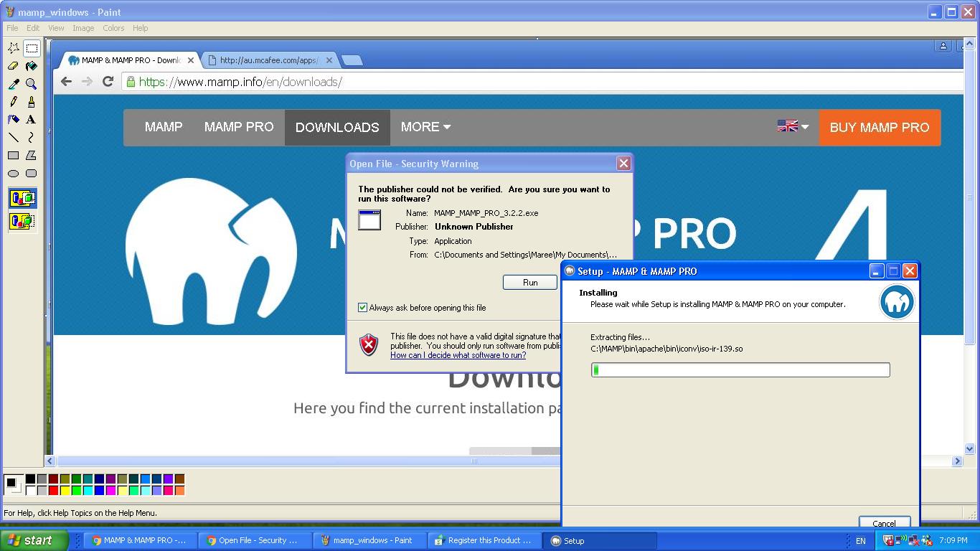Click the Setup installation progress bar
The image size is (980, 551).
[x=740, y=370]
